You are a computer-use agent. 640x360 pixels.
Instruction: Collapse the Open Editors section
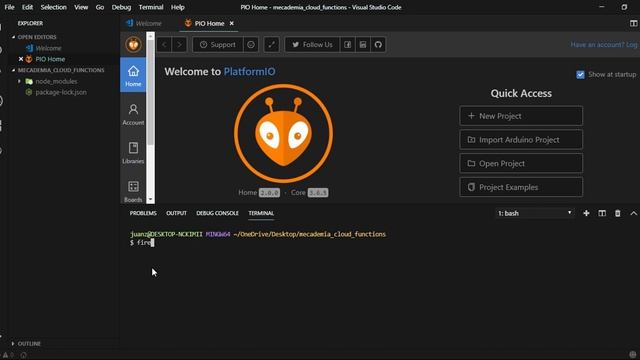point(37,37)
